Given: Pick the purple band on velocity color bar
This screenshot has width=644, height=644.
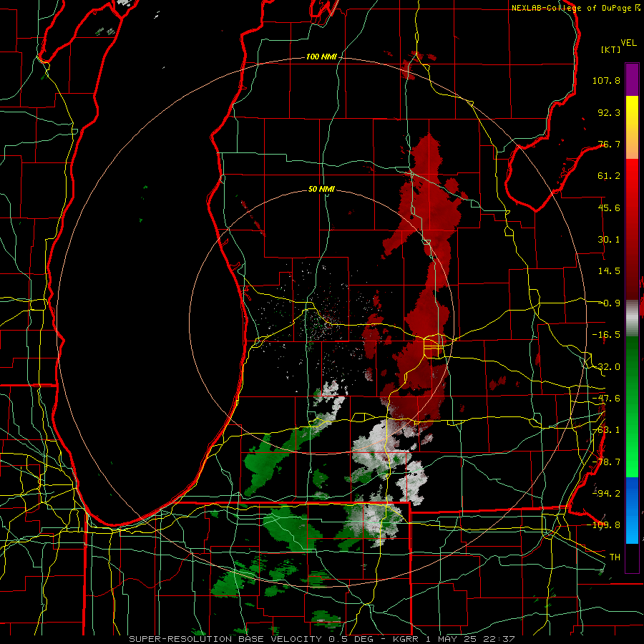Looking at the screenshot, I should (632, 79).
